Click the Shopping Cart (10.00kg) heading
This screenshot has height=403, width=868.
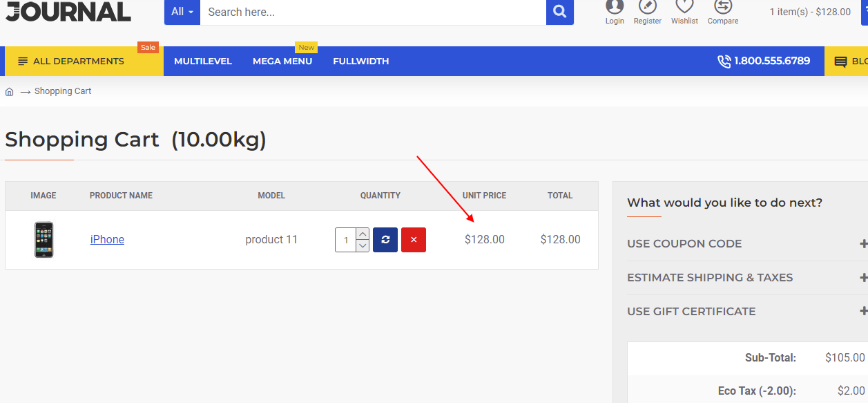(135, 140)
